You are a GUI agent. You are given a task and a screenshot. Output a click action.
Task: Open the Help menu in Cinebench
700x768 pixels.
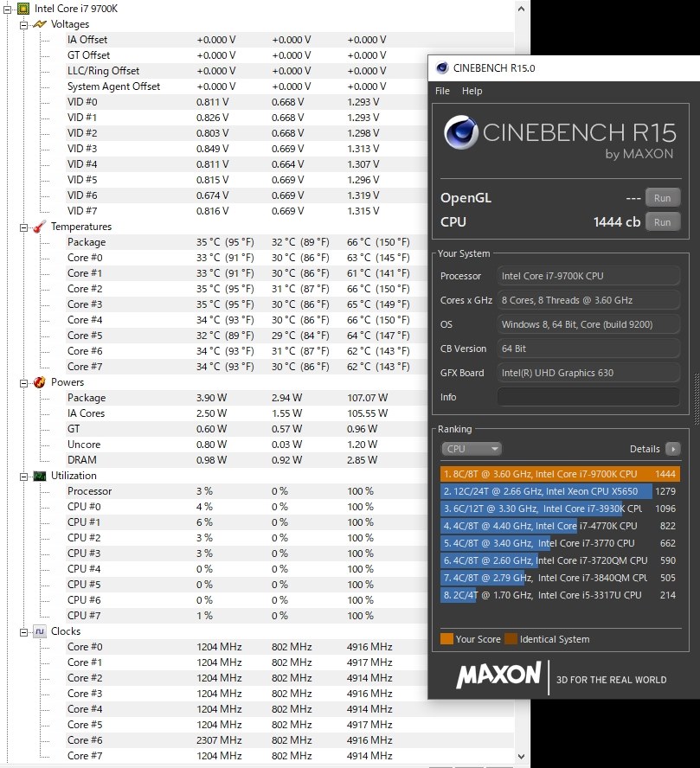coord(472,91)
